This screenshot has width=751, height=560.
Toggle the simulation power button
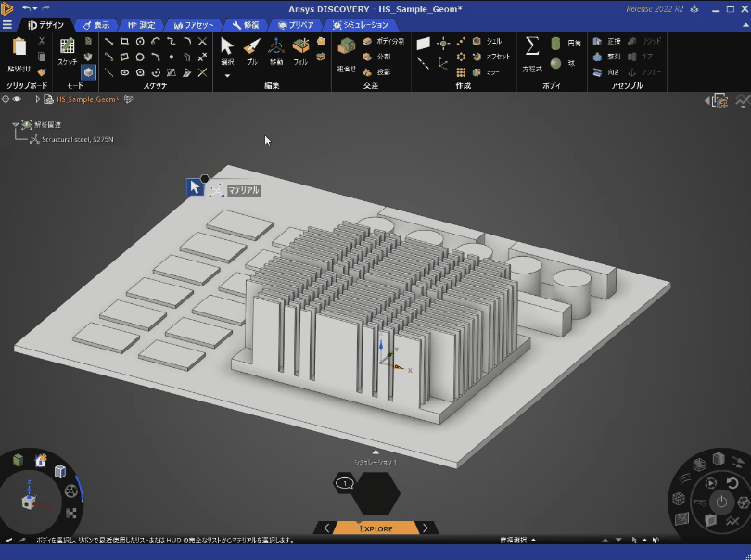pos(721,502)
